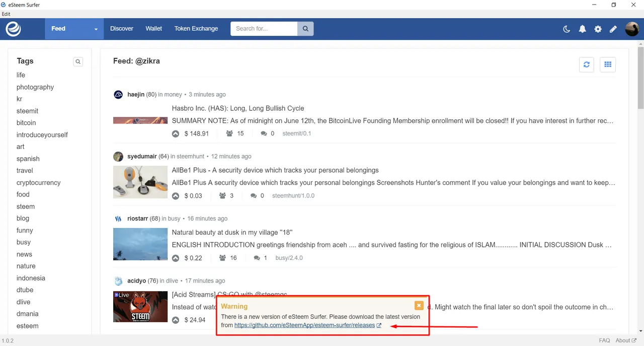The height and width of the screenshot is (346, 644).
Task: Select the steemit tag
Action: point(27,111)
